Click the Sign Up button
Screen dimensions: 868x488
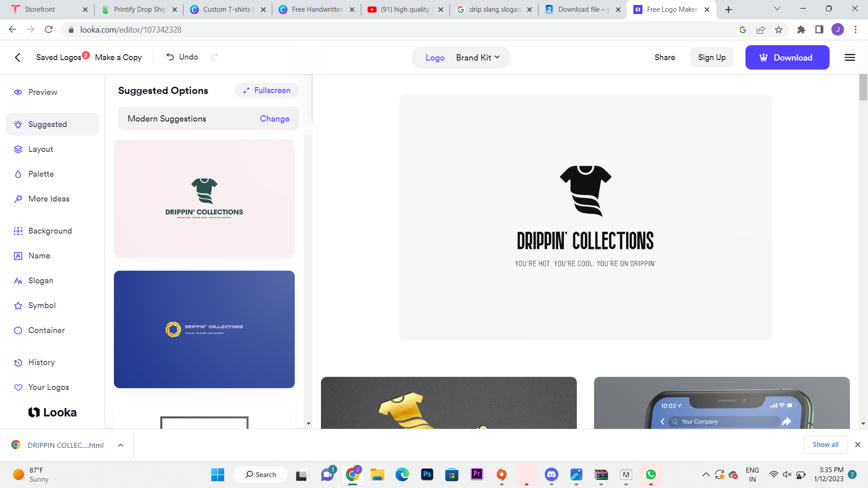712,57
